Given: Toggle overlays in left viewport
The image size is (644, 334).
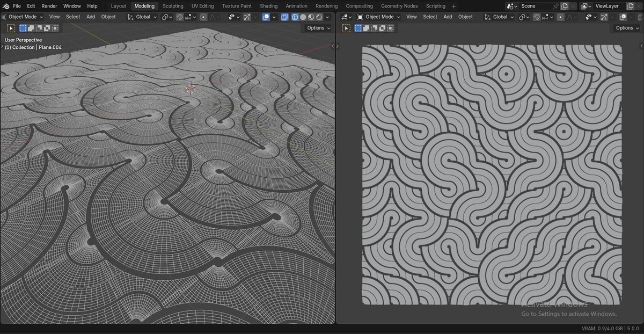Looking at the screenshot, I should [266, 17].
